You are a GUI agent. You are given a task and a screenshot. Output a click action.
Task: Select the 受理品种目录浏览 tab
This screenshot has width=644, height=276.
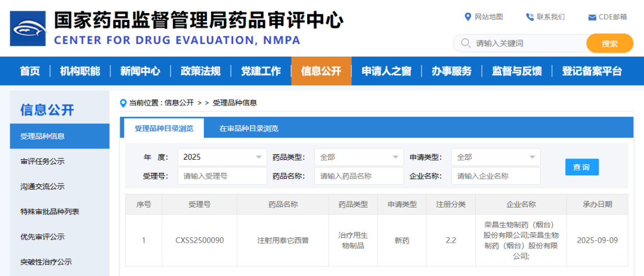point(163,128)
